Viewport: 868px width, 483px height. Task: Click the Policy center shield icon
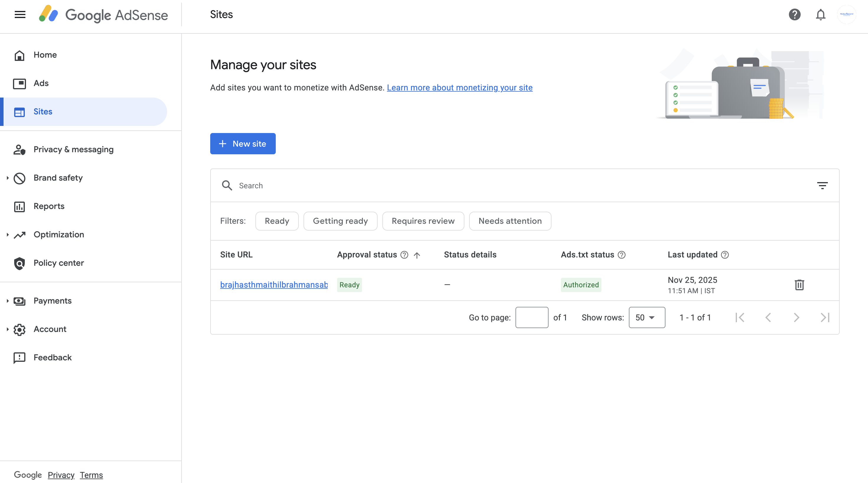tap(19, 263)
